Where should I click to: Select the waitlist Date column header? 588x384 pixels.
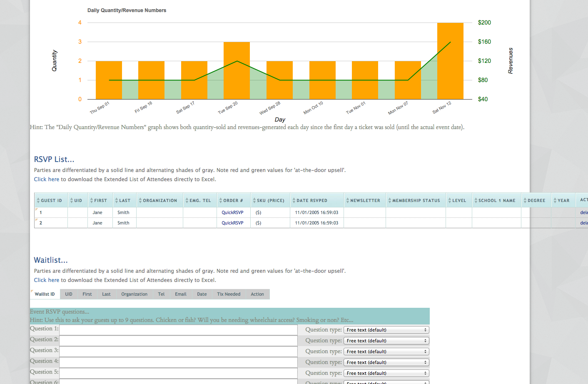coord(202,294)
